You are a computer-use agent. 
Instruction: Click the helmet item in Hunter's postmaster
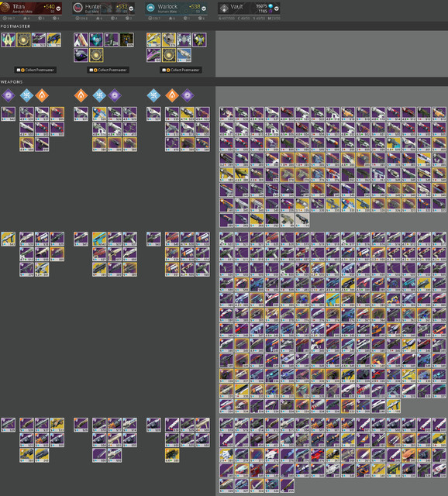[x=81, y=55]
